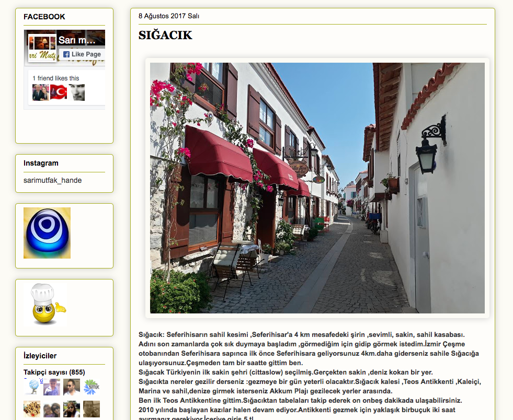The image size is (513, 420).
Task: Click the black-and-white portrait friend avatar
Action: pyautogui.click(x=76, y=92)
